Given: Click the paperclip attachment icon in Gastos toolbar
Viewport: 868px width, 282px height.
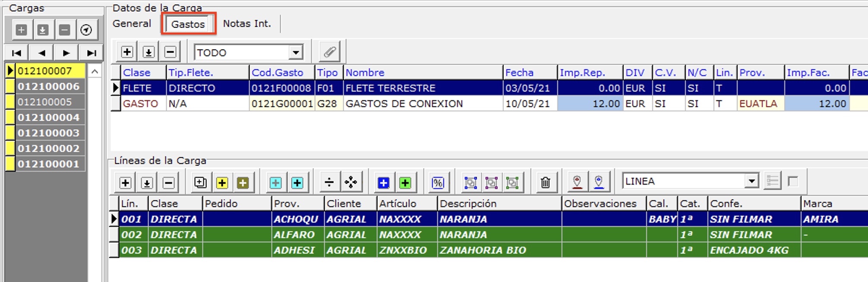Looking at the screenshot, I should pyautogui.click(x=329, y=53).
